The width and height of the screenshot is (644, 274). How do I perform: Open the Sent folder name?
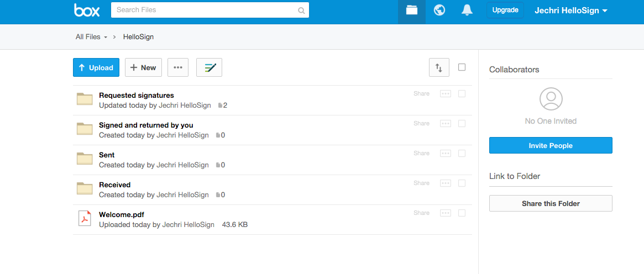click(x=107, y=155)
